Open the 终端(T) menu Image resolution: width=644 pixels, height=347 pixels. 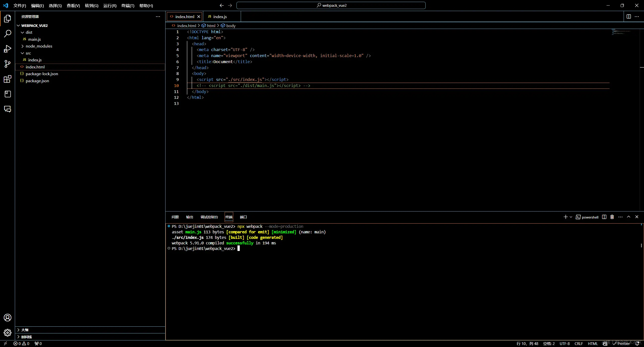(x=128, y=6)
